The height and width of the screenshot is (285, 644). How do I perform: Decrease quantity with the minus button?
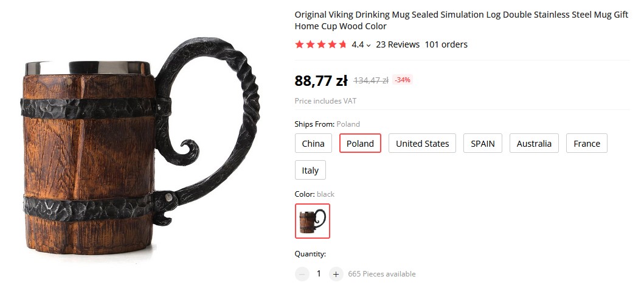point(302,274)
